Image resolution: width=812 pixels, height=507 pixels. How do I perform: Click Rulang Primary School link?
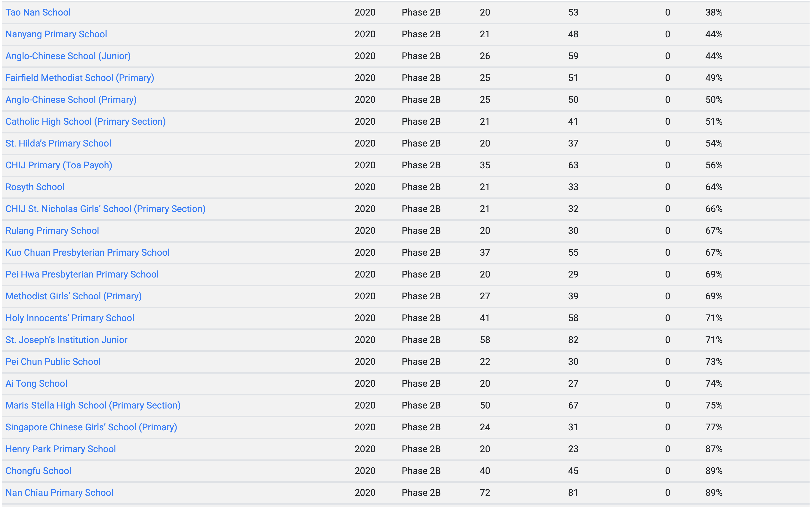52,231
